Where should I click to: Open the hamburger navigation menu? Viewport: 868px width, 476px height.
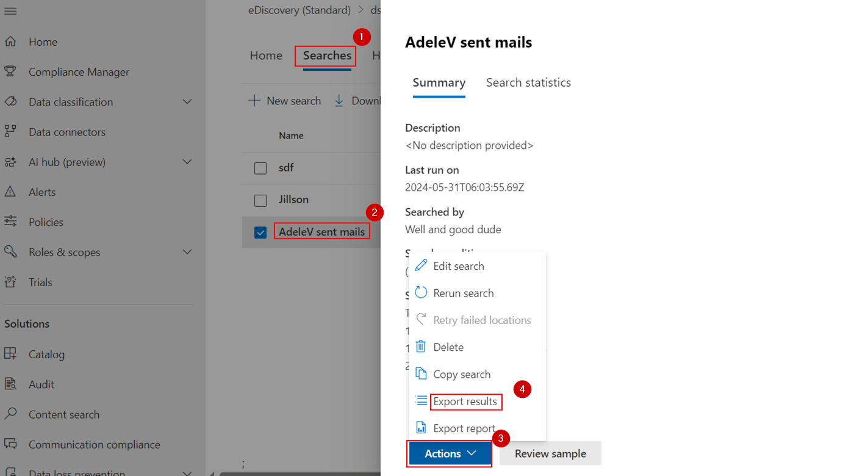[x=10, y=10]
